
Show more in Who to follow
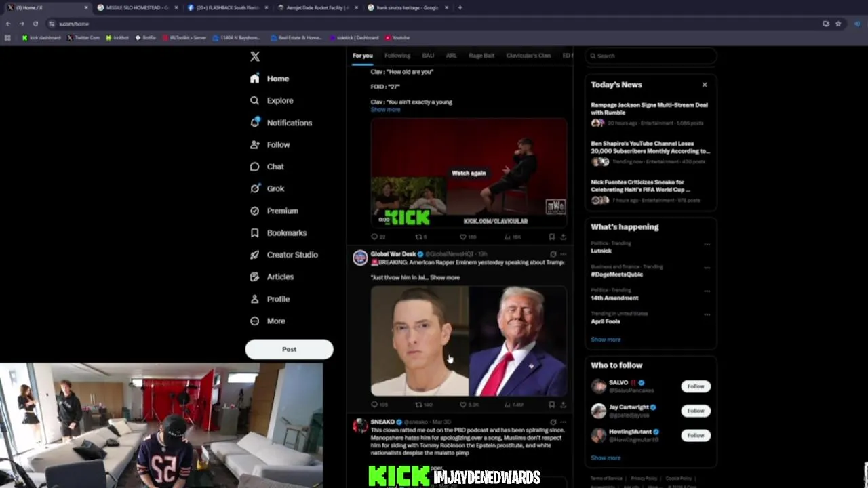pyautogui.click(x=606, y=458)
